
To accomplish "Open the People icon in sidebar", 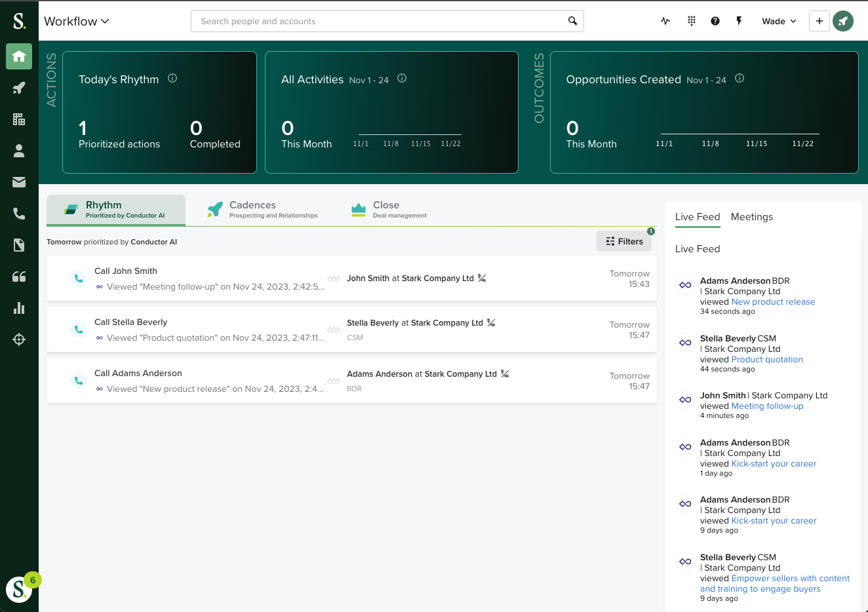I will pos(19,151).
